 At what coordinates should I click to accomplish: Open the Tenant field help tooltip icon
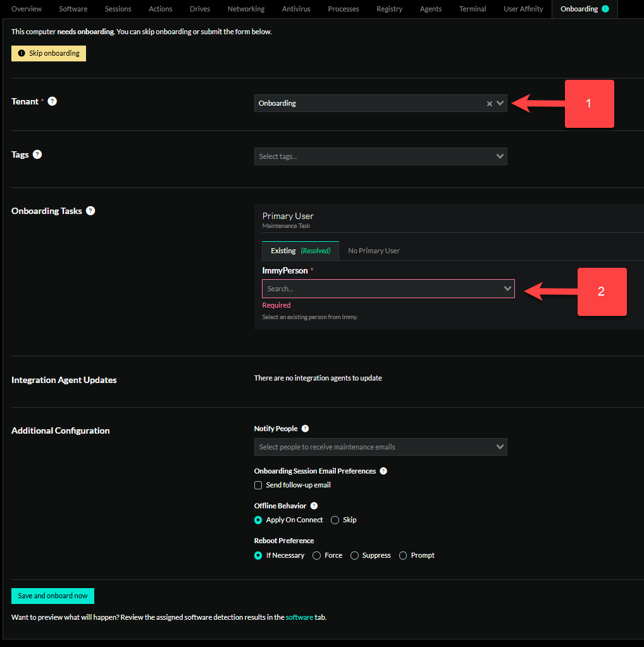(x=52, y=101)
